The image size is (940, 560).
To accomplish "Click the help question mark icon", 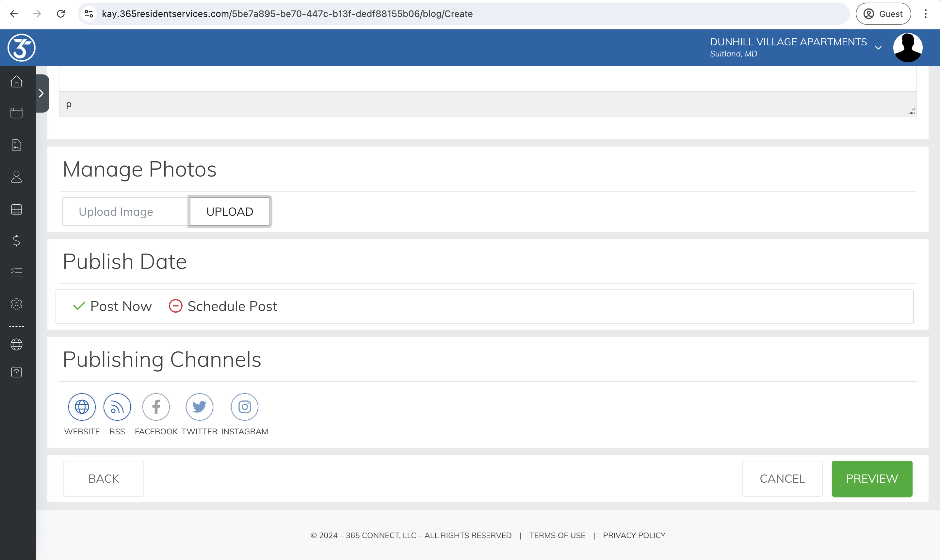I will [16, 372].
